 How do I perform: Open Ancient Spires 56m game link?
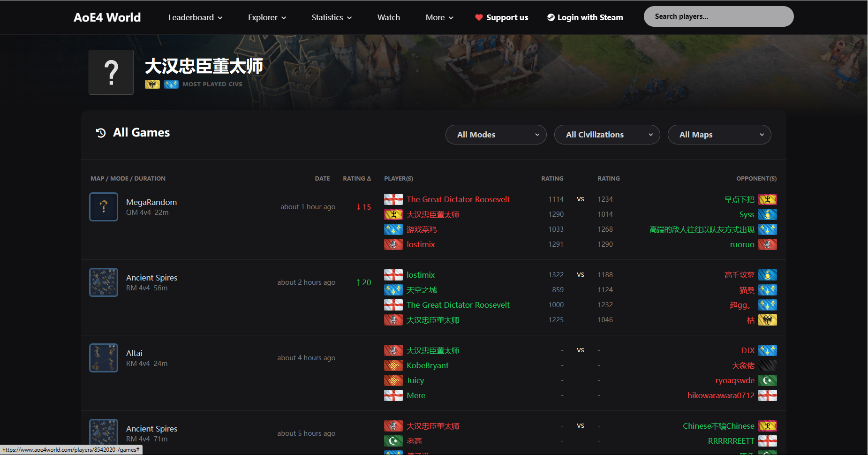151,278
